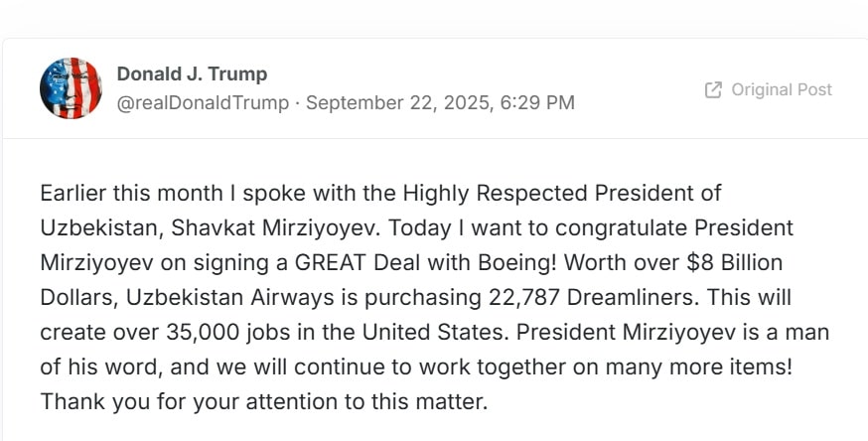The width and height of the screenshot is (868, 441).
Task: Click "Thank you for your attention" closing line
Action: [190, 402]
